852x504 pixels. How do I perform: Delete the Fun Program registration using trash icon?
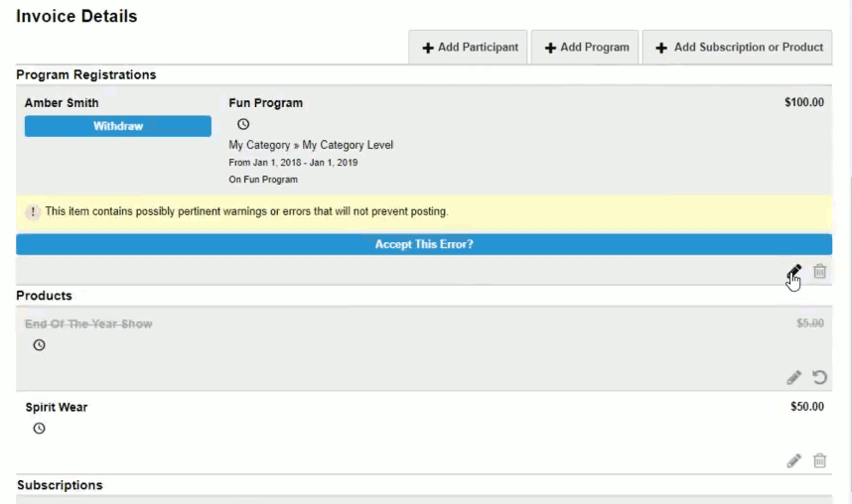(820, 272)
